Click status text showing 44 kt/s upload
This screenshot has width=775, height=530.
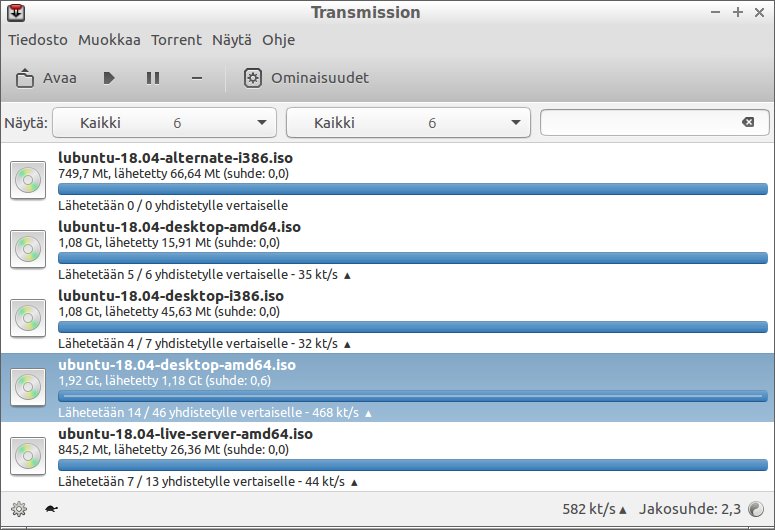(x=208, y=482)
